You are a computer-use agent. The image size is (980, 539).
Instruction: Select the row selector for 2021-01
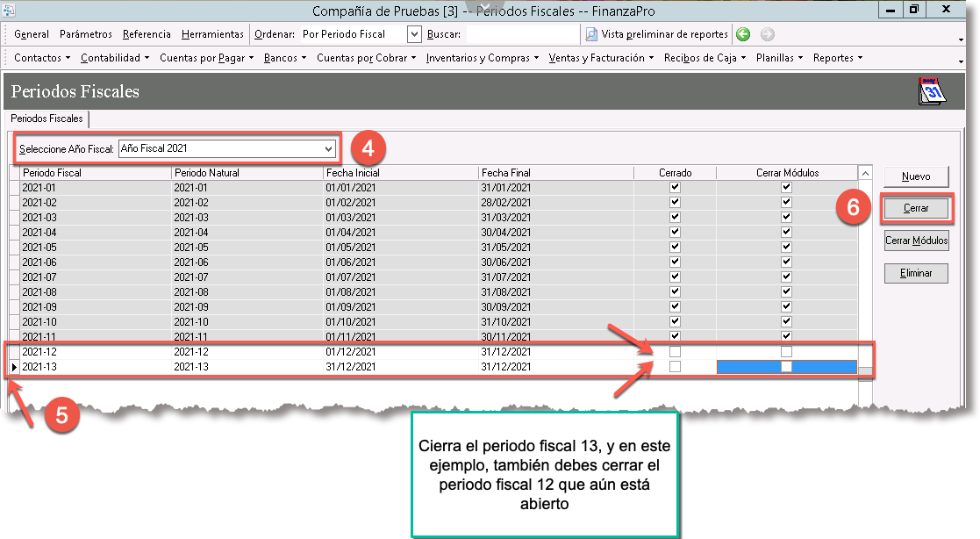pos(14,188)
